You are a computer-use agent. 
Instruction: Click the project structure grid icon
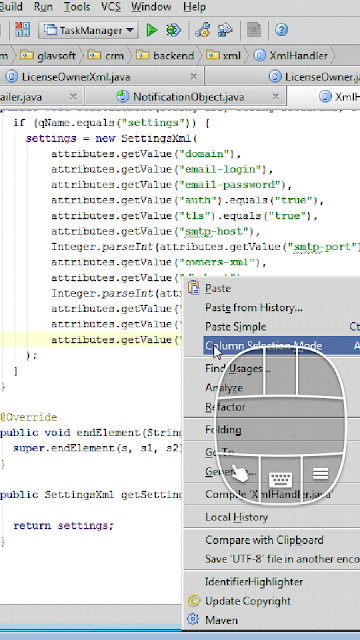(22, 30)
